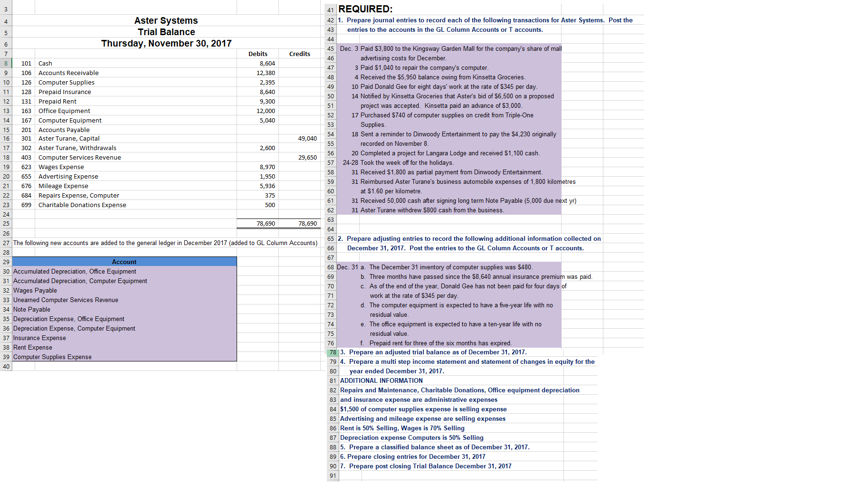The height and width of the screenshot is (484, 868).
Task: Click row header 8 in left sheet
Action: tap(6, 63)
